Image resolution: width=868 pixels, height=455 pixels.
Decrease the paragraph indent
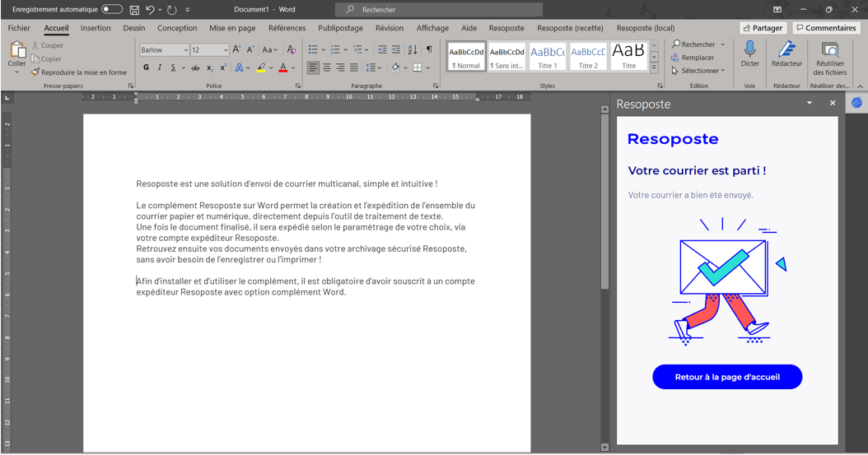[382, 49]
